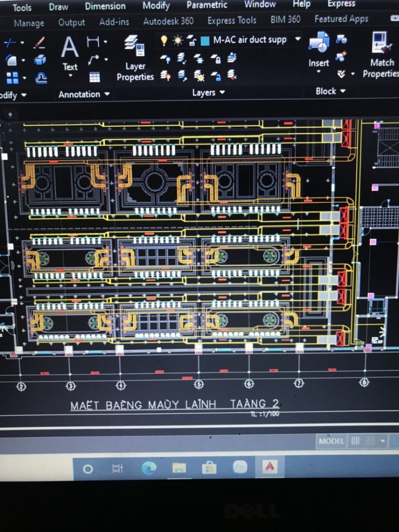The width and height of the screenshot is (399, 532).
Task: Open Leader tool dropdown arrow
Action: (106, 59)
